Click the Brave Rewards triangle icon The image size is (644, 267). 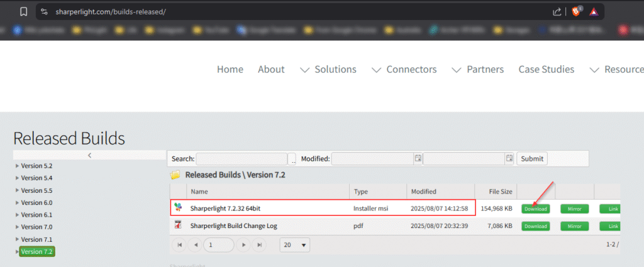coord(594,12)
